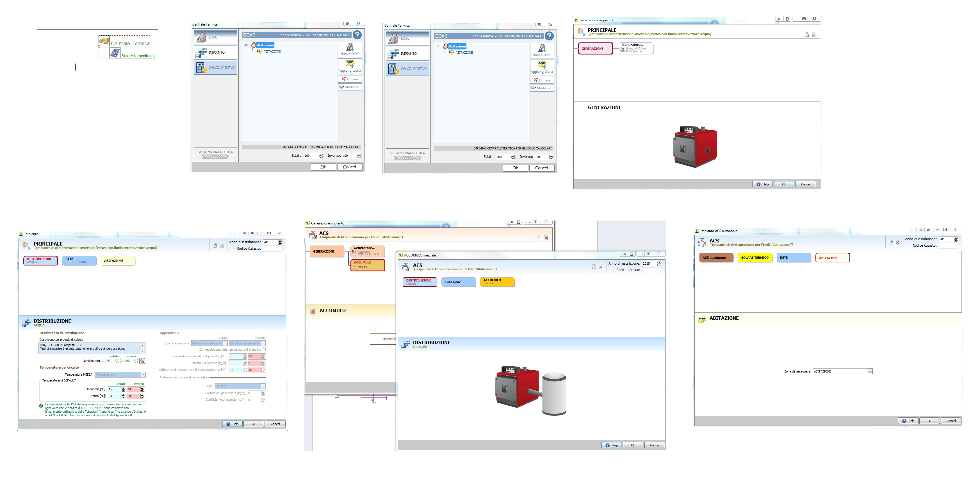Click the Solare fotovoltaico panel icon

coord(115,53)
